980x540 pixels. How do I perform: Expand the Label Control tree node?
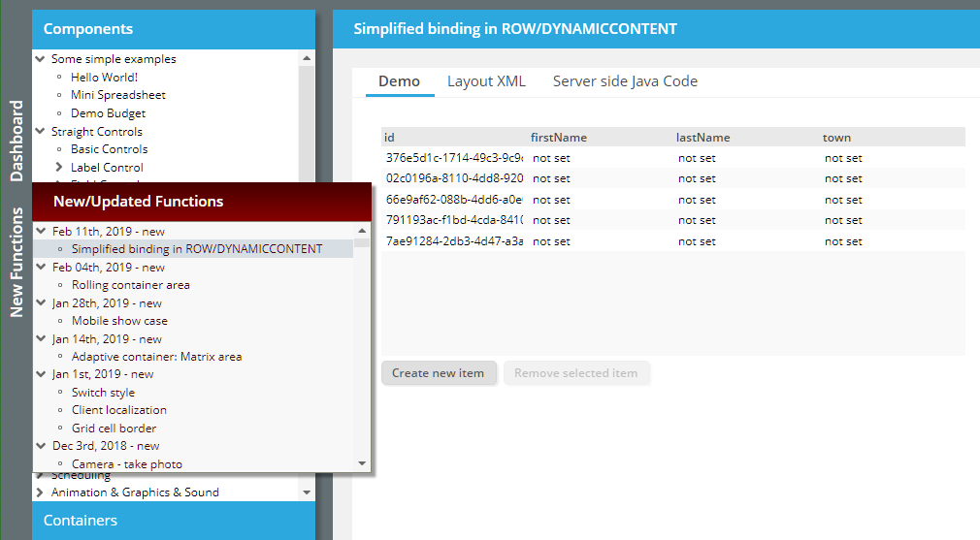tap(59, 168)
